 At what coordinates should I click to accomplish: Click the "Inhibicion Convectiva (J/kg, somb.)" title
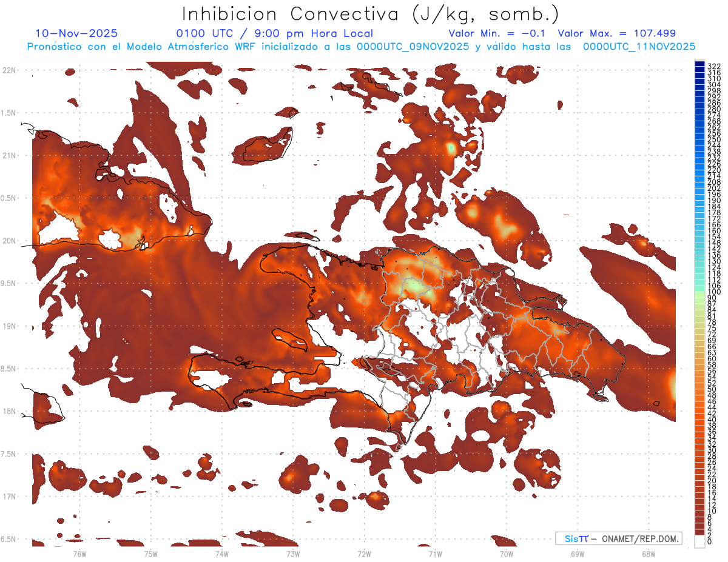(371, 13)
